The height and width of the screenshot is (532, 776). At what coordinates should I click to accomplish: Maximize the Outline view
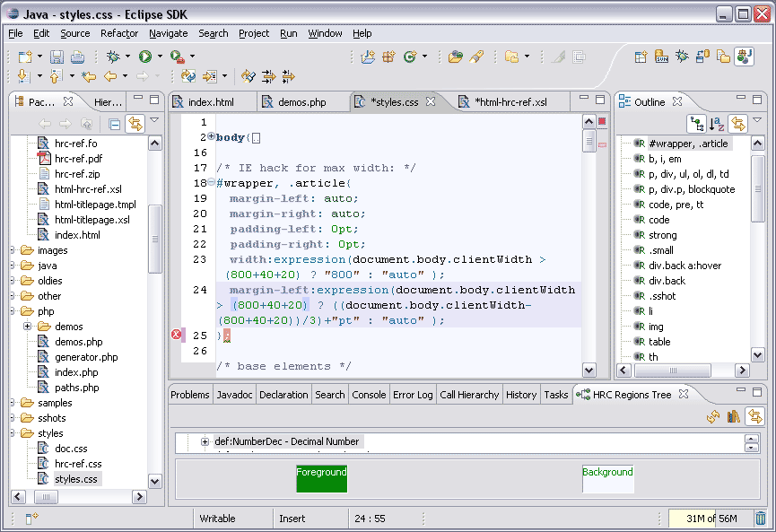[x=757, y=99]
